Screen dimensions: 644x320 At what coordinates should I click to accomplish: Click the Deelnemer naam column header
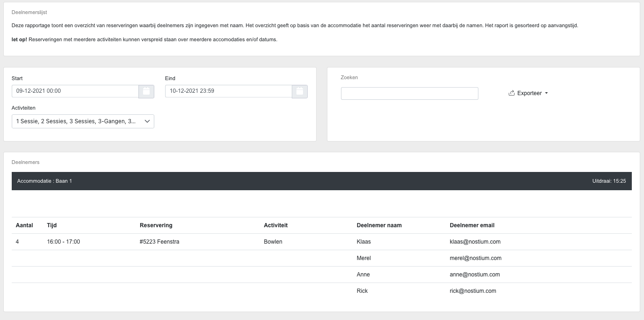click(379, 225)
